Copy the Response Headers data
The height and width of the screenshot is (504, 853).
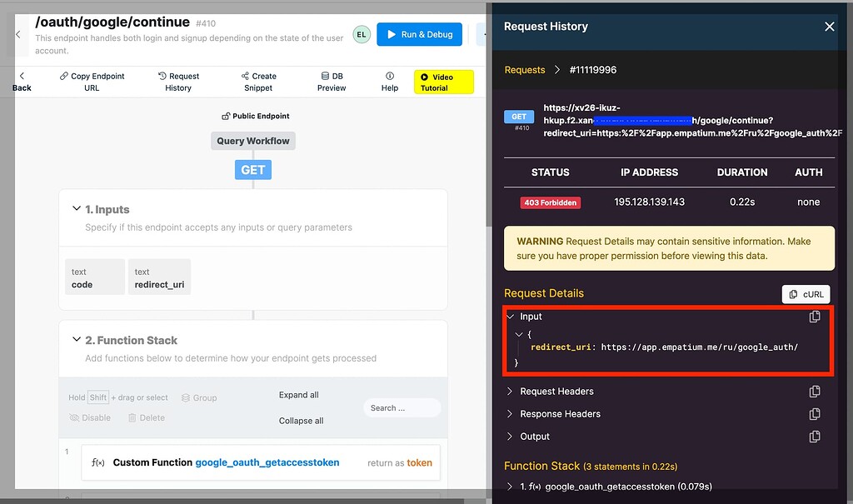pos(815,414)
